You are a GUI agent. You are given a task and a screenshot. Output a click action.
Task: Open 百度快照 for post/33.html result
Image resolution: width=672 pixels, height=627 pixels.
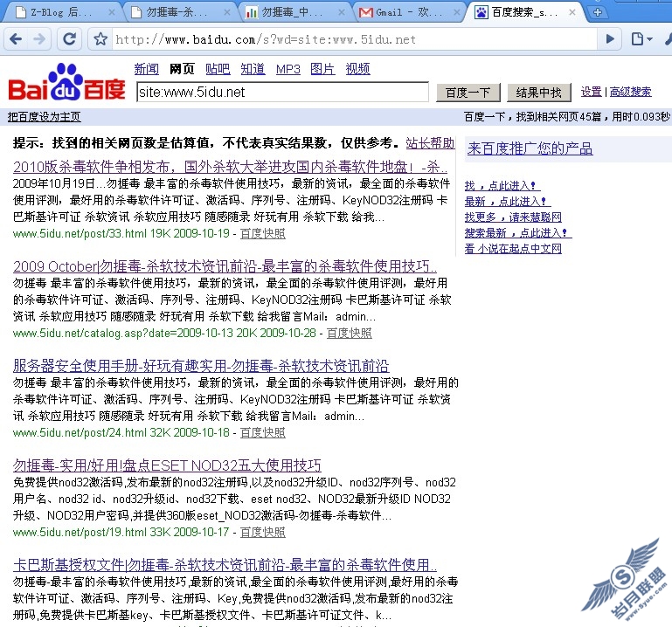(263, 233)
